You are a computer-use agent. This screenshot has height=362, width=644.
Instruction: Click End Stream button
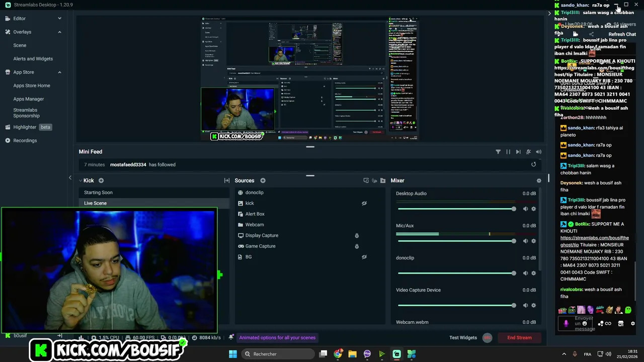pos(519,338)
